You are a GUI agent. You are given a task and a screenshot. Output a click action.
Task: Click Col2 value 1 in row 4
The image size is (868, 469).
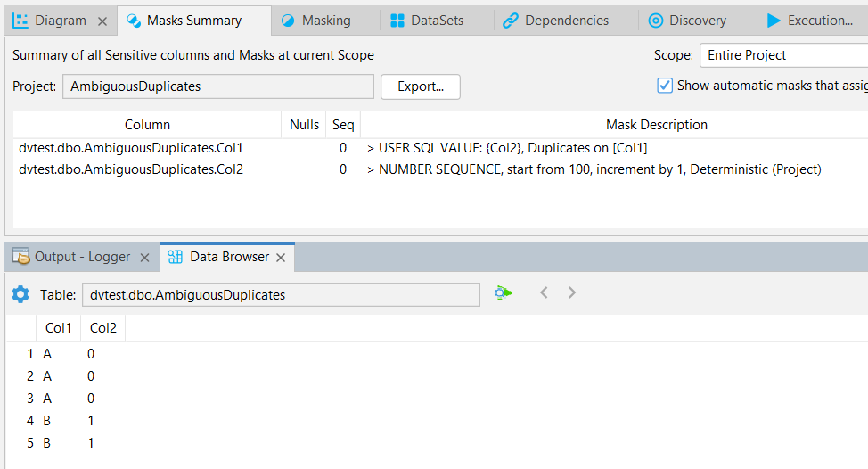tap(91, 421)
